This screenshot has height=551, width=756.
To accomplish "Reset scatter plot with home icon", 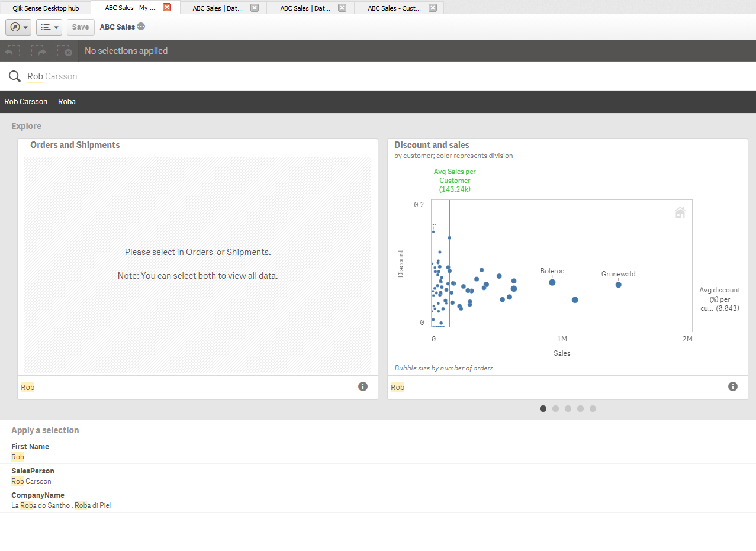I will click(x=680, y=212).
